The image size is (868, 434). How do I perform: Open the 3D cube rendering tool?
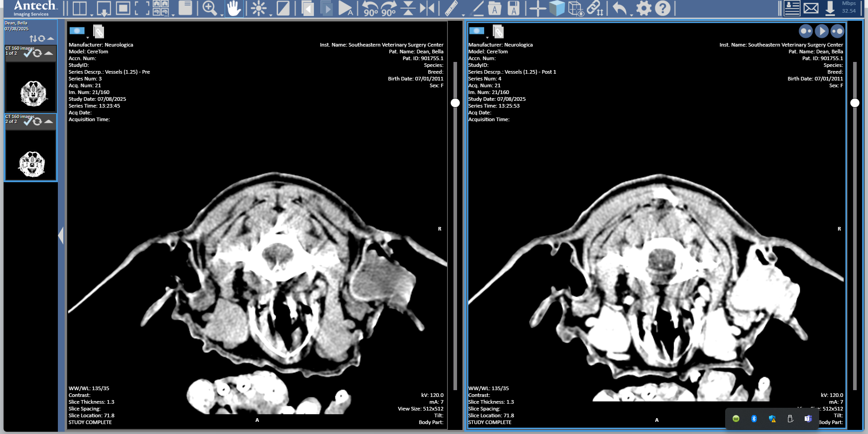(557, 8)
